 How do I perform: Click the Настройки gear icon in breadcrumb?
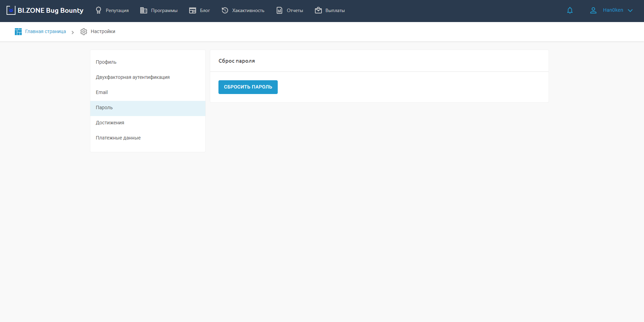pos(84,32)
